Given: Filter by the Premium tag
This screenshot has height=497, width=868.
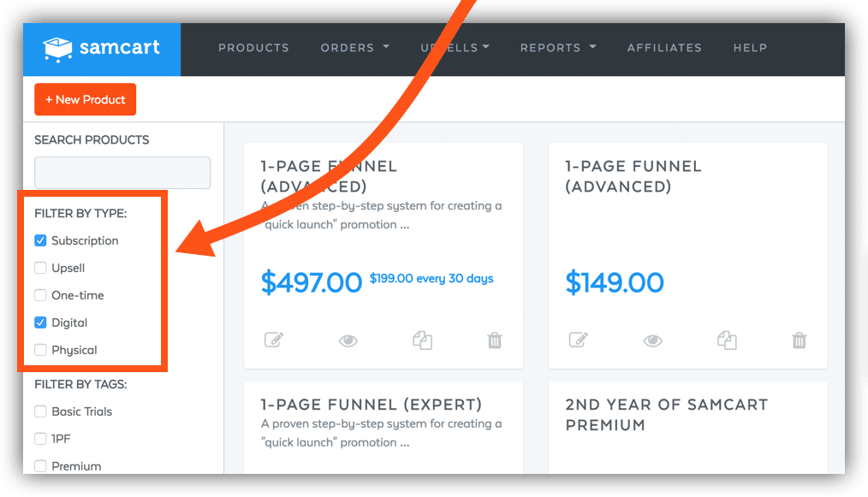Looking at the screenshot, I should (40, 466).
